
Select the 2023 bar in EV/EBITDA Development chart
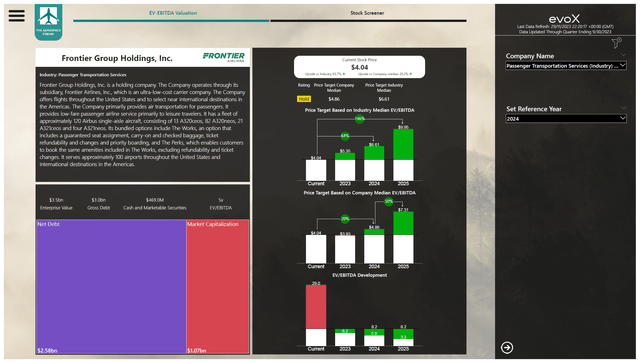[345, 338]
